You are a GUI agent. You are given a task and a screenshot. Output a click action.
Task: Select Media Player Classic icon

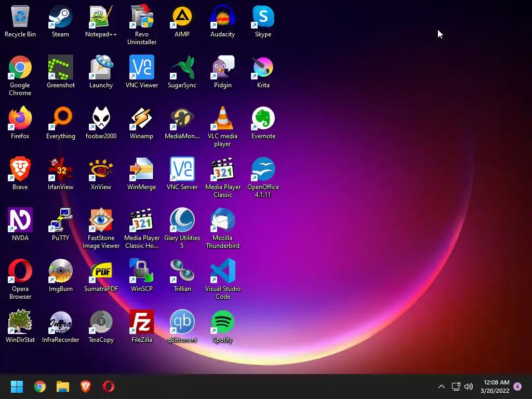point(222,169)
